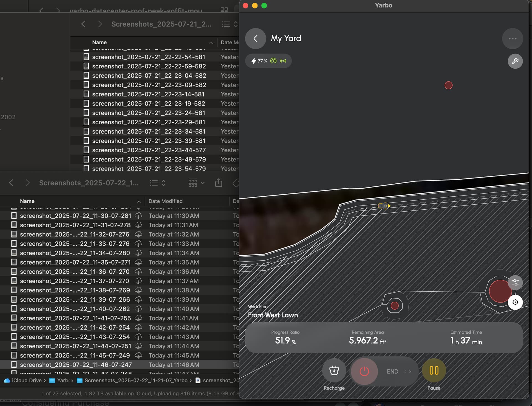Sort lower Finder list by Name column

click(27, 201)
